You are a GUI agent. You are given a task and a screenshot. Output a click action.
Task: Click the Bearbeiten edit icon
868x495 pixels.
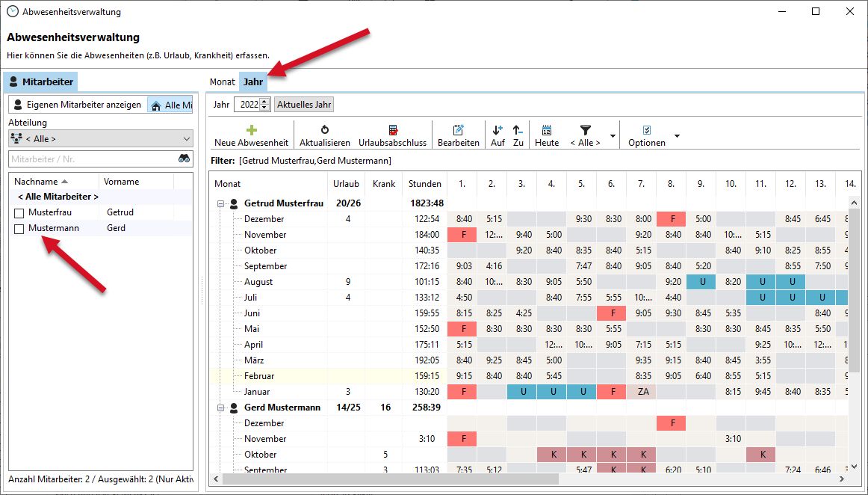458,130
